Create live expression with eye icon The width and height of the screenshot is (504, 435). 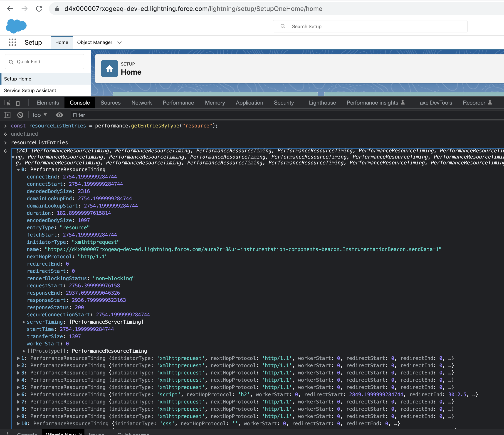pos(59,115)
